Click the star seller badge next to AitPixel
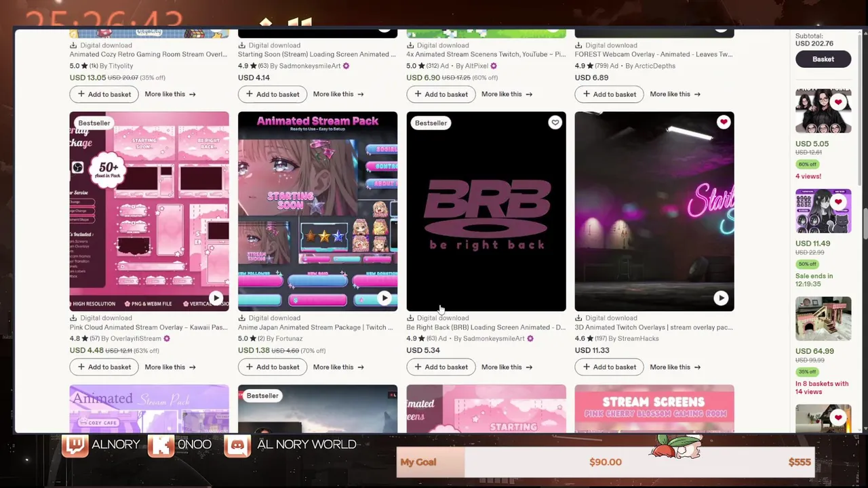Image resolution: width=868 pixels, height=488 pixels. pyautogui.click(x=494, y=66)
